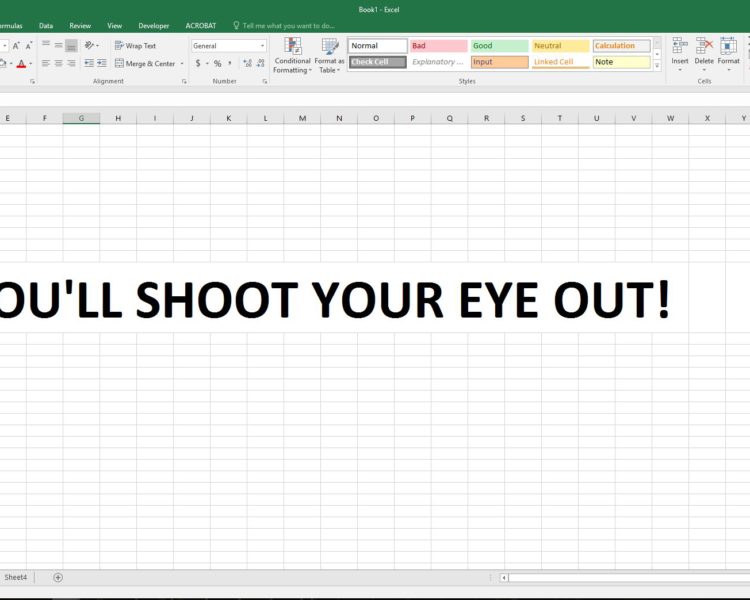This screenshot has height=600, width=750.
Task: Open the General number format combo box
Action: coord(229,46)
